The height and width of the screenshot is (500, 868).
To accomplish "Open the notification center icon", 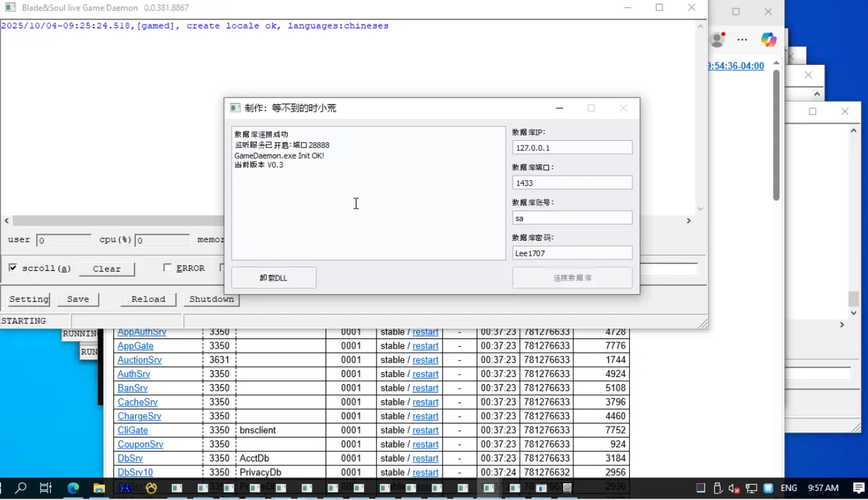I will tap(858, 488).
